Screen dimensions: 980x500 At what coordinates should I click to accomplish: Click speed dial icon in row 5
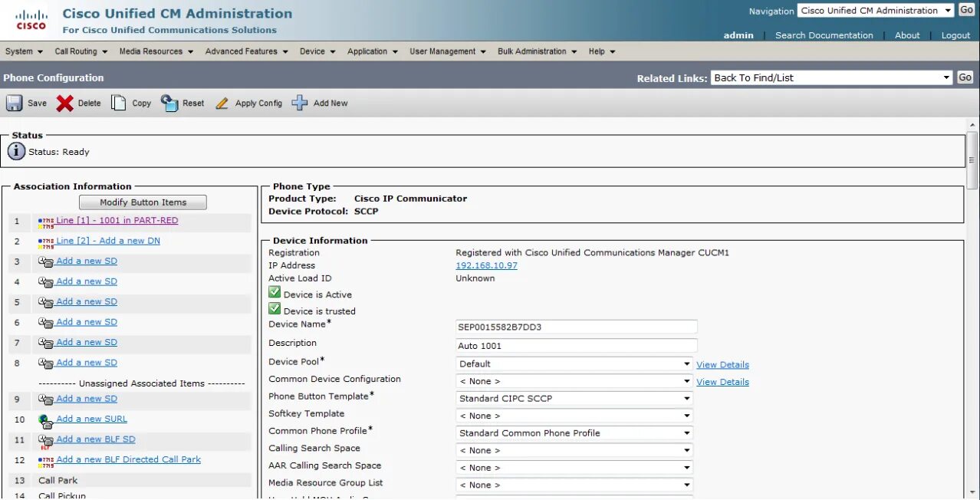46,303
